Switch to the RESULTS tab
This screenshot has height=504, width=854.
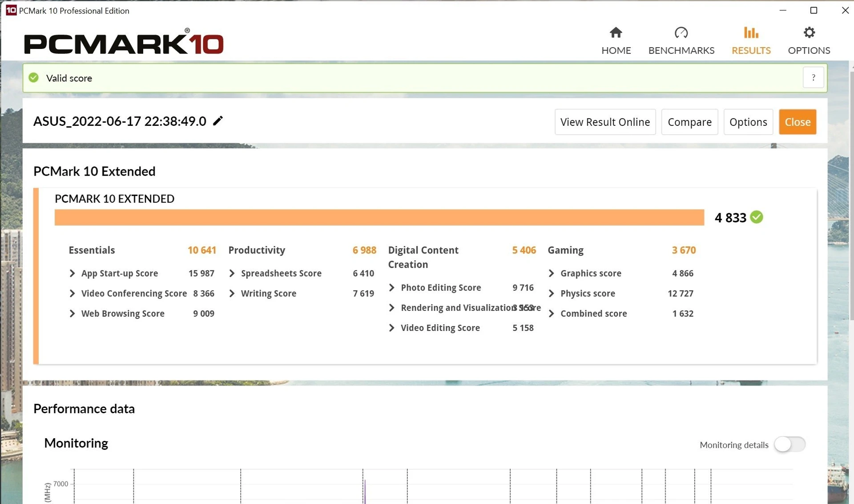click(x=751, y=41)
